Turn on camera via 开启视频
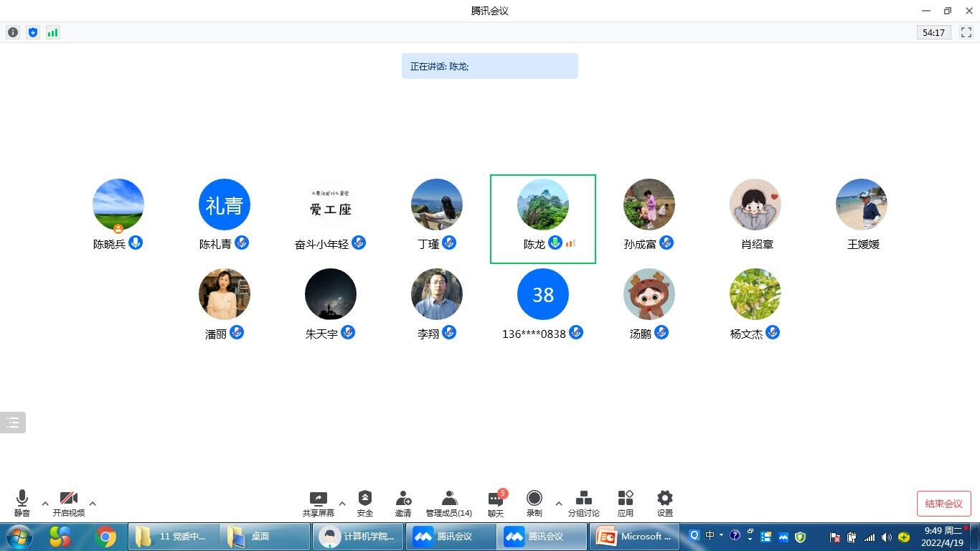The height and width of the screenshot is (551, 980). [68, 503]
